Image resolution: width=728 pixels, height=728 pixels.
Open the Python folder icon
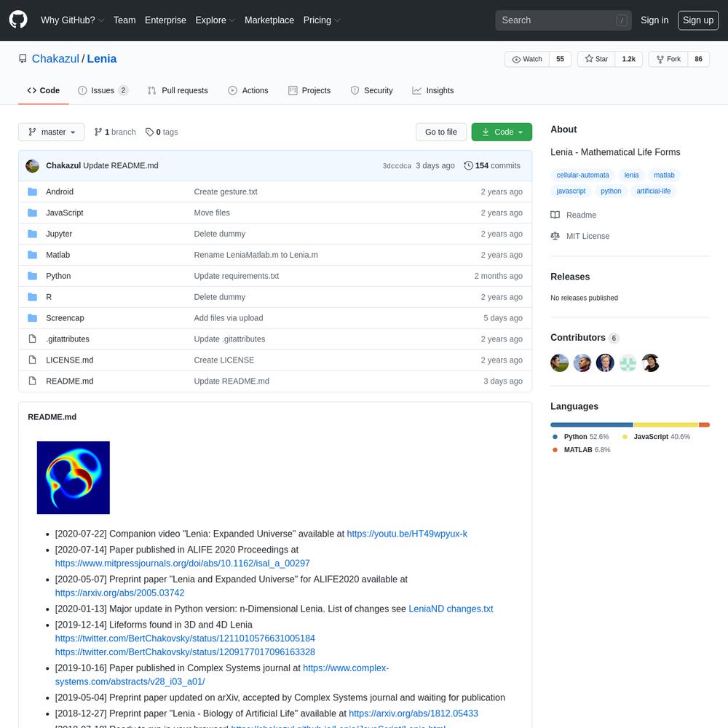(x=32, y=276)
